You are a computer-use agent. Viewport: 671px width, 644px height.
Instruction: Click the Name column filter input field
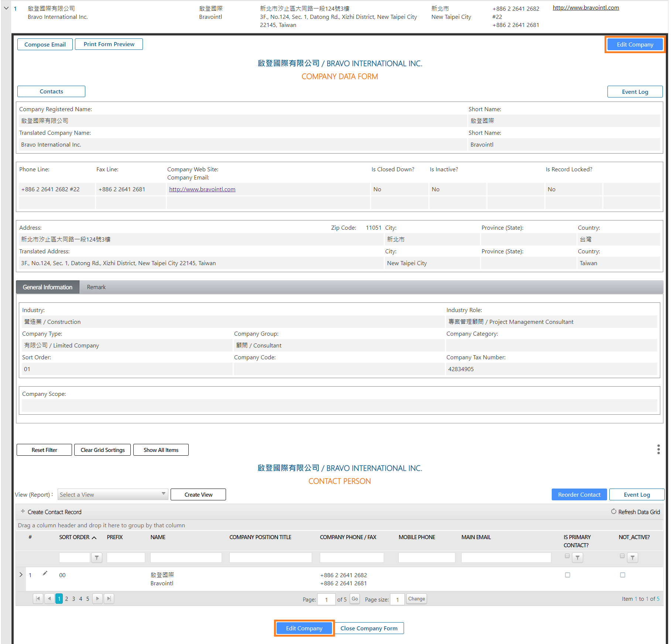pyautogui.click(x=186, y=558)
